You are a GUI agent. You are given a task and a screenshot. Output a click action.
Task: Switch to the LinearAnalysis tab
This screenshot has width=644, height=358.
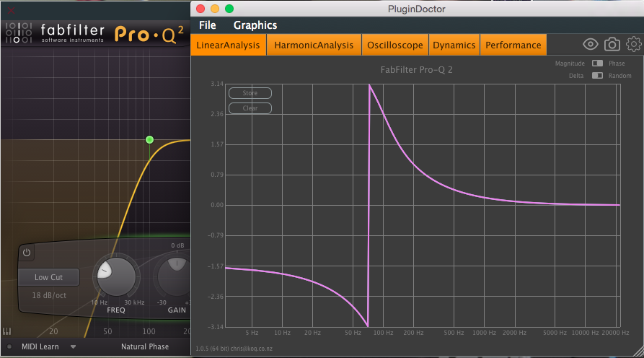[228, 45]
